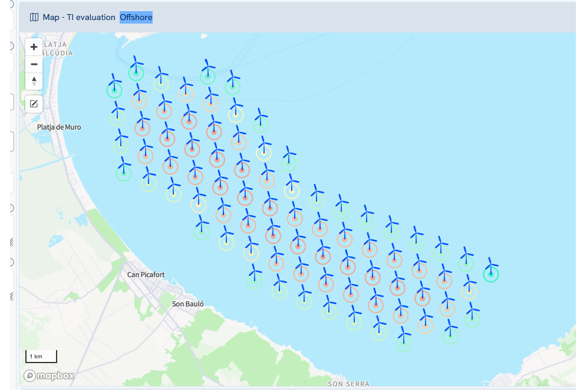Open the map drawing pencil tool
The image size is (580, 392).
point(34,103)
